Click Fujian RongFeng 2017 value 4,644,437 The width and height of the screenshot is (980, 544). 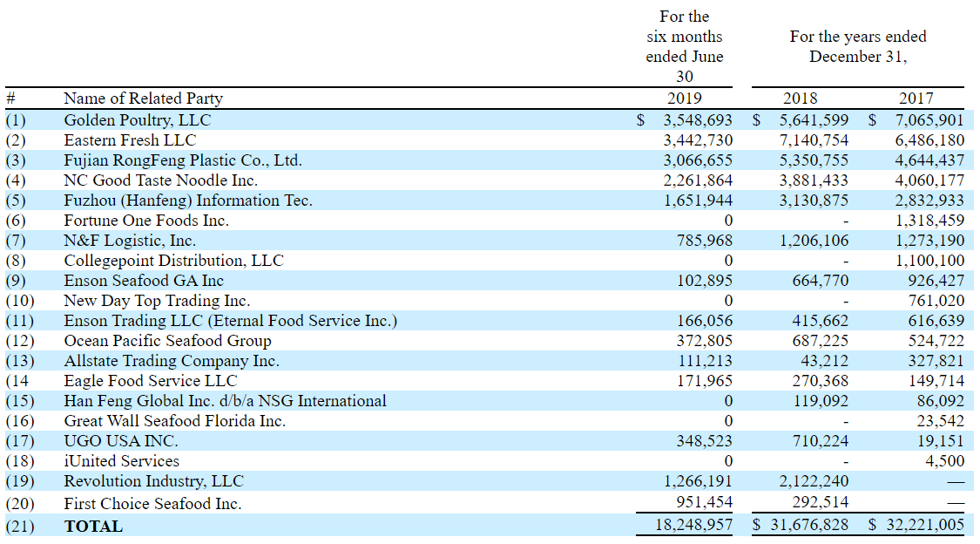coord(929,160)
